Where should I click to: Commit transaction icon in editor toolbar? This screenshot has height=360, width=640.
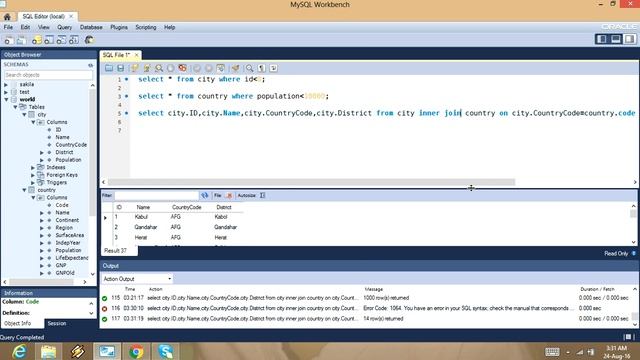tap(197, 68)
